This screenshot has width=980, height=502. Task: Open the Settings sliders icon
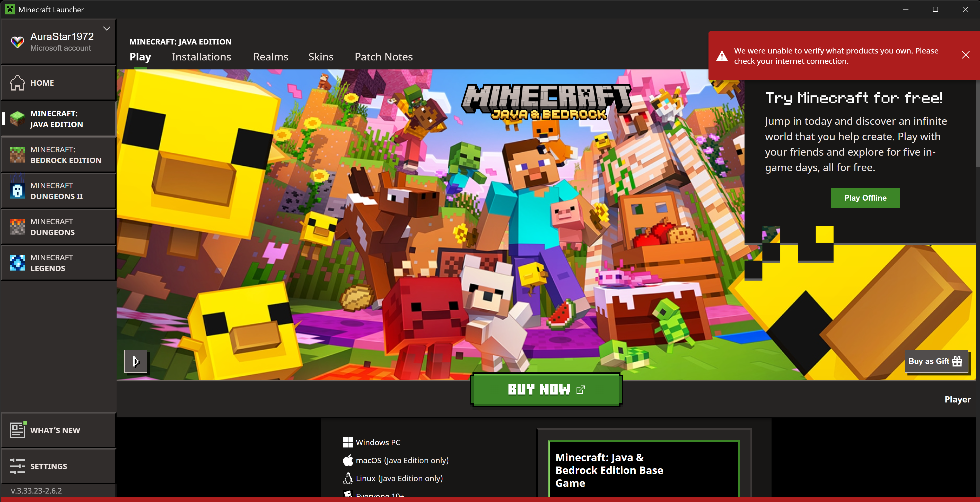[x=17, y=466]
